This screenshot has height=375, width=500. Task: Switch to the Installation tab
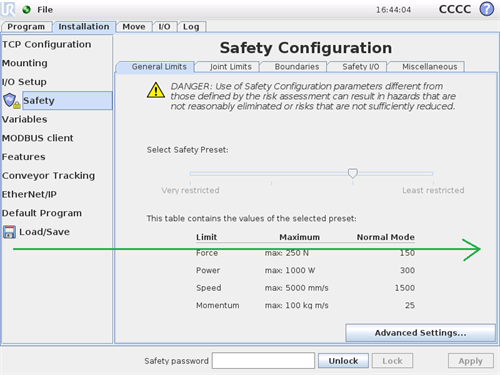[84, 27]
